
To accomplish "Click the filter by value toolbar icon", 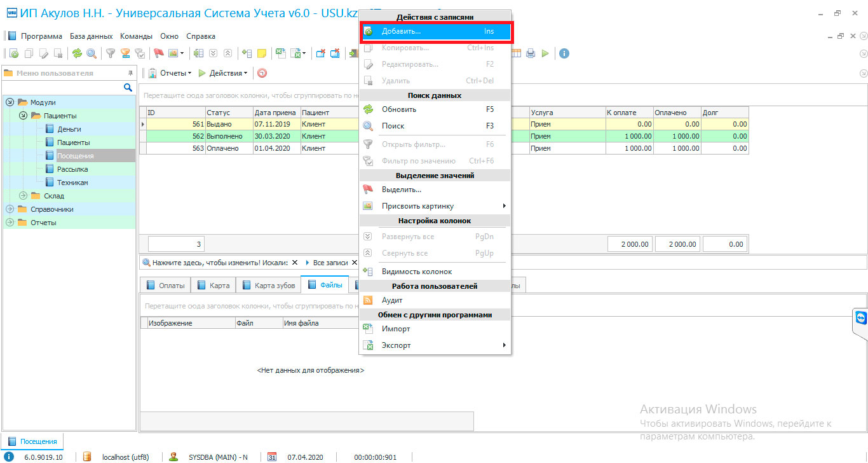I will 140,53.
